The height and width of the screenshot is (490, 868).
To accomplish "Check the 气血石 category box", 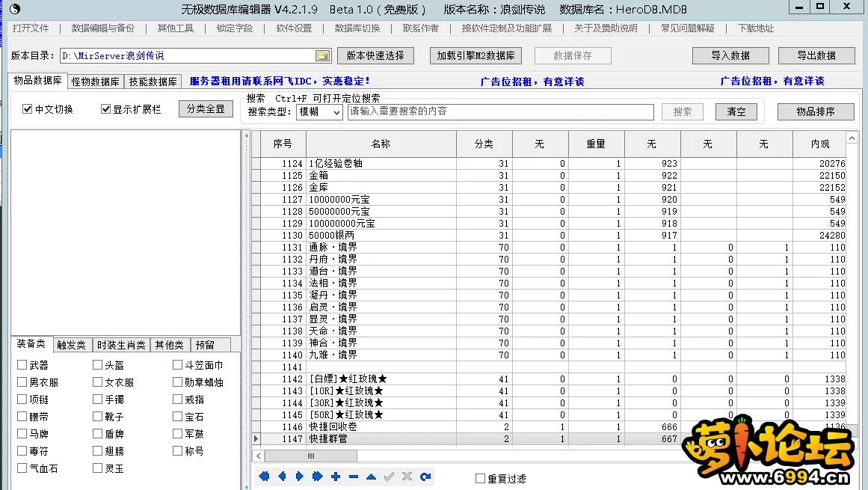I will click(x=22, y=468).
